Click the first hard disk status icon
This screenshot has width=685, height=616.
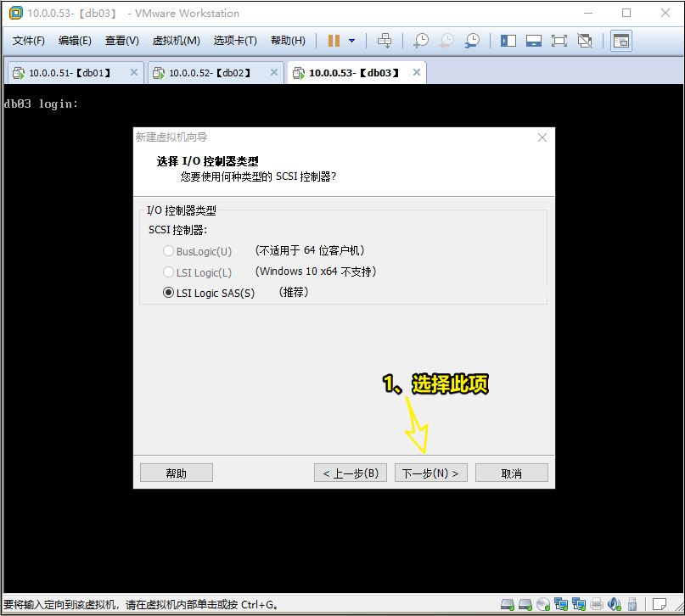click(x=508, y=605)
